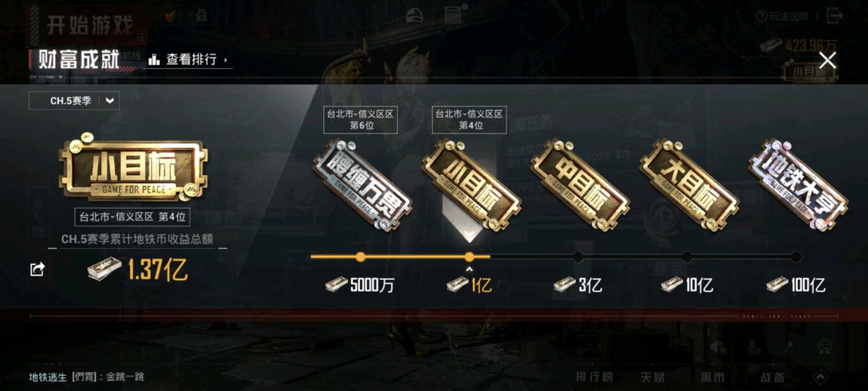868x391 pixels.
Task: Click the 100亿 milestone dot on the track
Action: tap(796, 257)
